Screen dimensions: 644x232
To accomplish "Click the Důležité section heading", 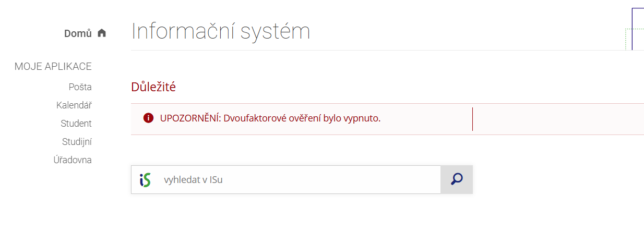I will click(153, 87).
